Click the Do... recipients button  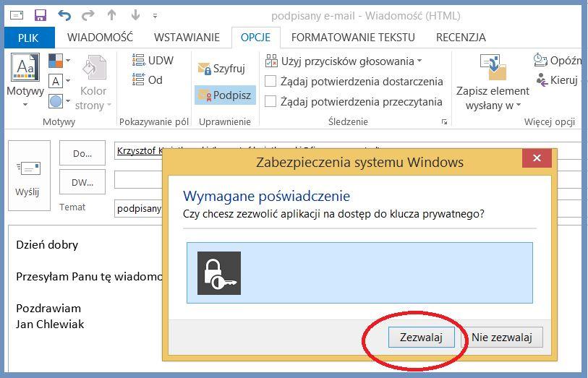click(82, 153)
